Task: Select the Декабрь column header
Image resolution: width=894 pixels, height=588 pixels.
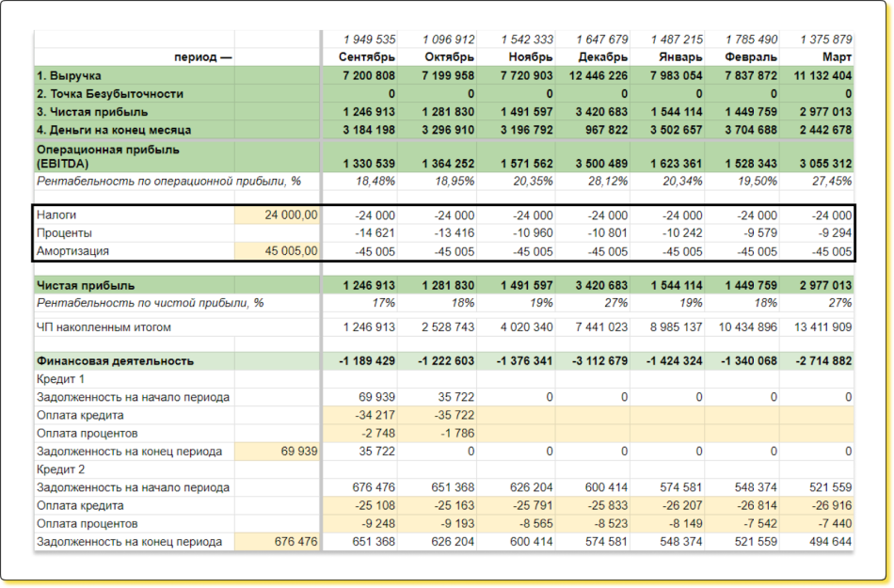Action: click(602, 57)
